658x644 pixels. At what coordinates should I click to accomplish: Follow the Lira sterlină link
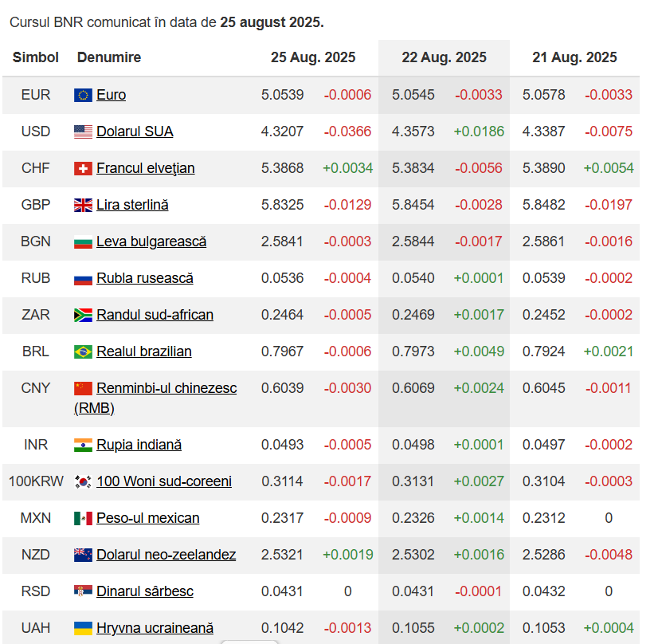point(132,205)
